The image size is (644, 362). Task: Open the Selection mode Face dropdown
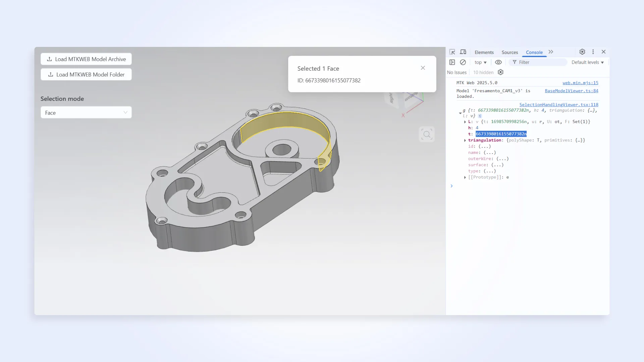pyautogui.click(x=86, y=113)
